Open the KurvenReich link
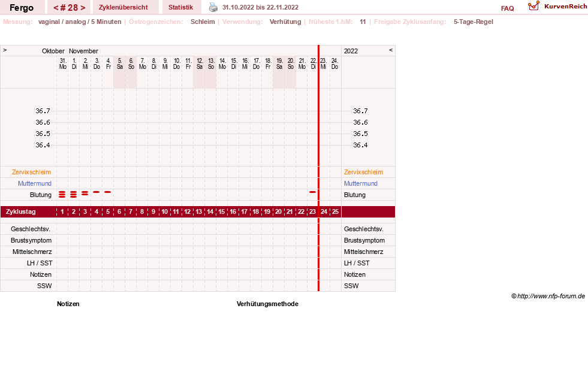The image size is (588, 387). click(565, 7)
